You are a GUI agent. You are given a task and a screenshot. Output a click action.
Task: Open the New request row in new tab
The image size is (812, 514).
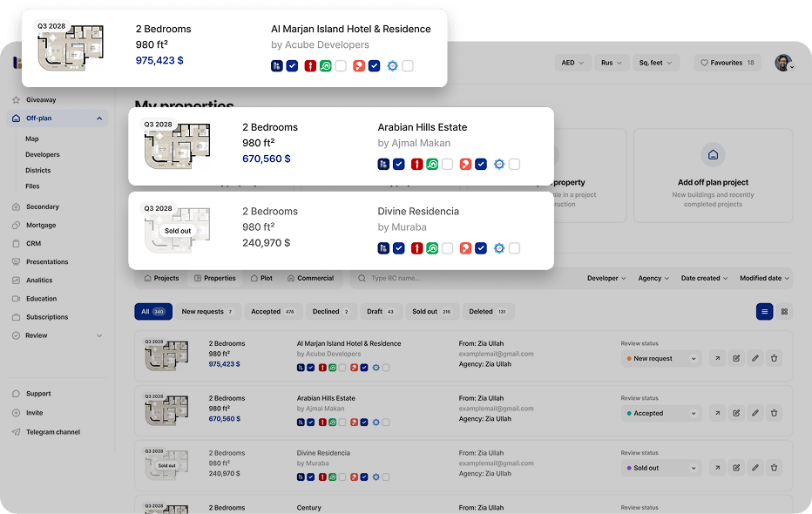tap(717, 358)
